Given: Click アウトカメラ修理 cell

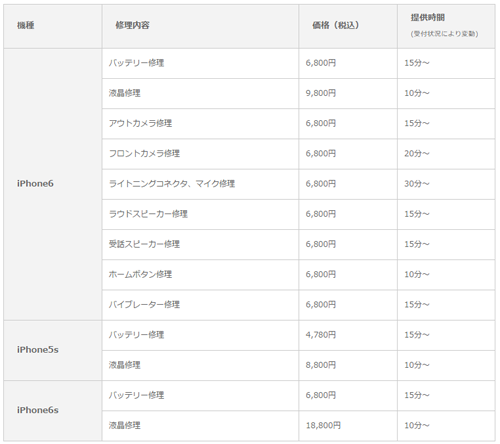Looking at the screenshot, I should click(x=200, y=124).
